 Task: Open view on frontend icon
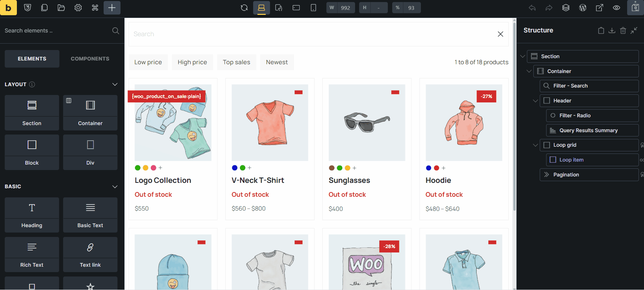tap(600, 7)
